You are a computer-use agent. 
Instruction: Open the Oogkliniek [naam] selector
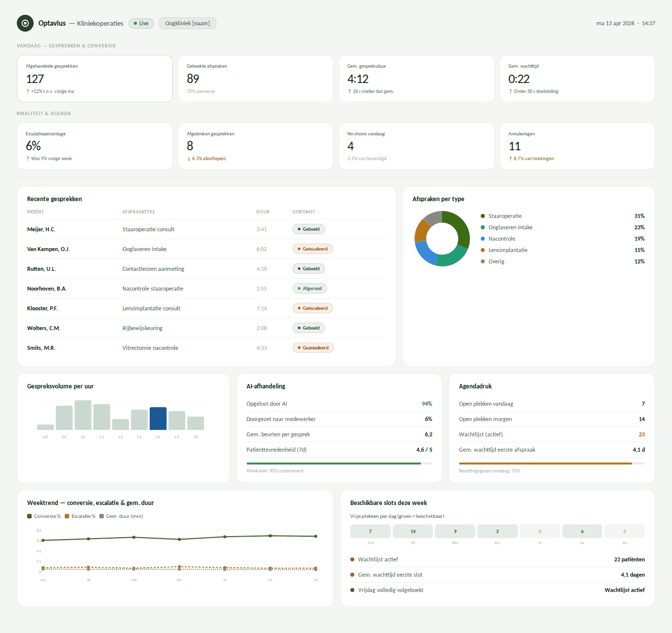(x=188, y=23)
